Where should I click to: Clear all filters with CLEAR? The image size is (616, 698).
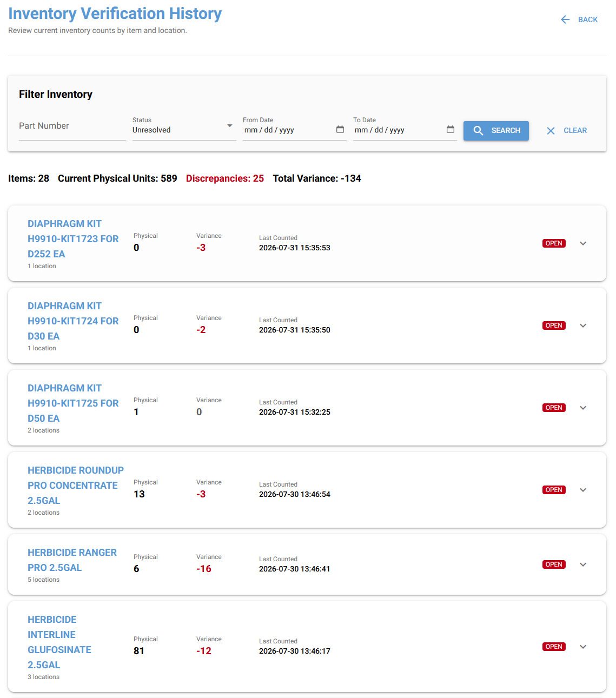pos(566,131)
